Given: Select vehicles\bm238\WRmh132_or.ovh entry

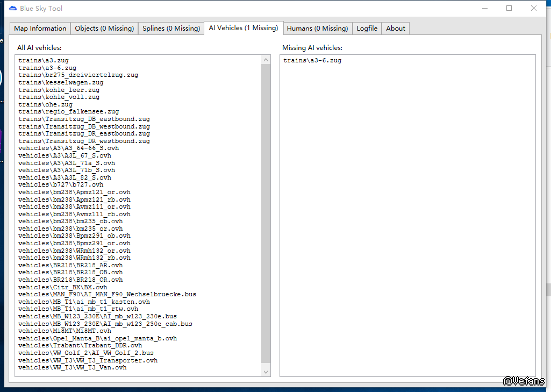Looking at the screenshot, I should 75,251.
